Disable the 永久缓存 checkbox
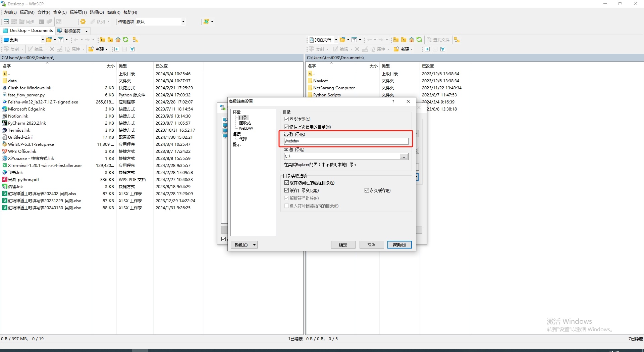 367,190
